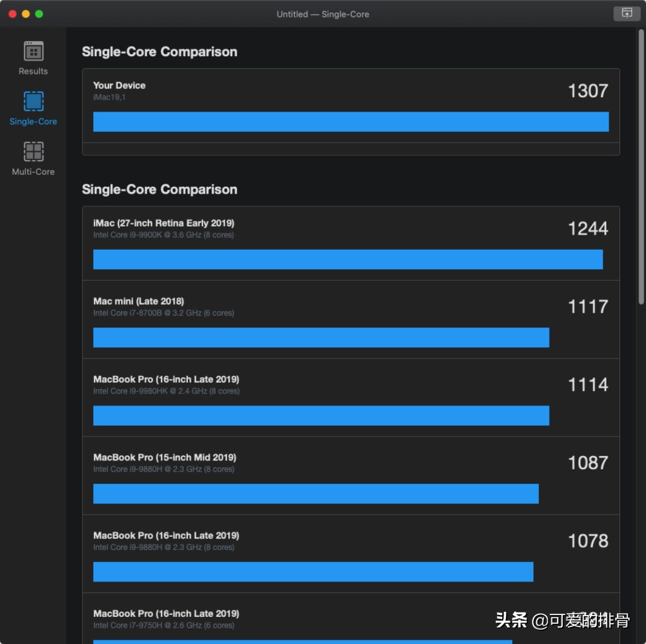The image size is (646, 644).
Task: Click the 'iMac19,1' device model text
Action: (109, 97)
